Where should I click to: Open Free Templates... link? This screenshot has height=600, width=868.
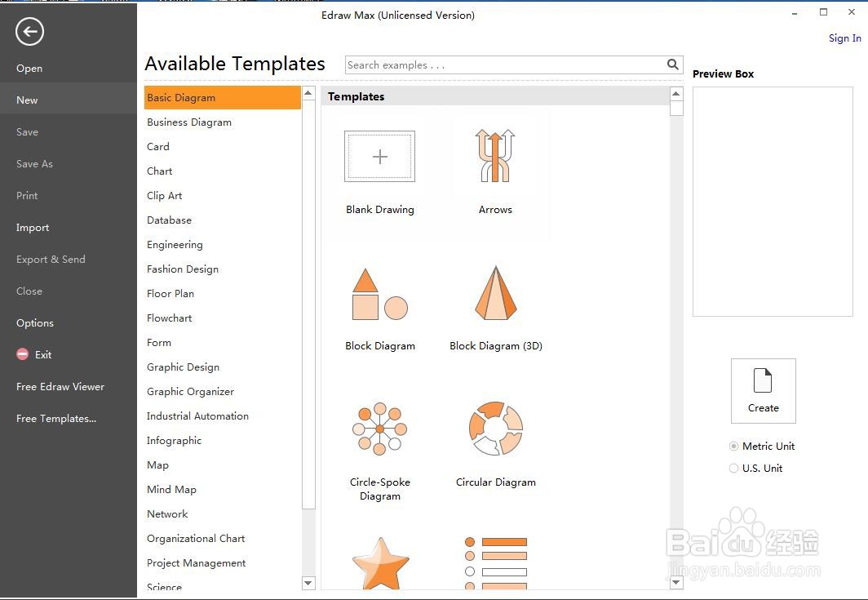click(x=56, y=419)
